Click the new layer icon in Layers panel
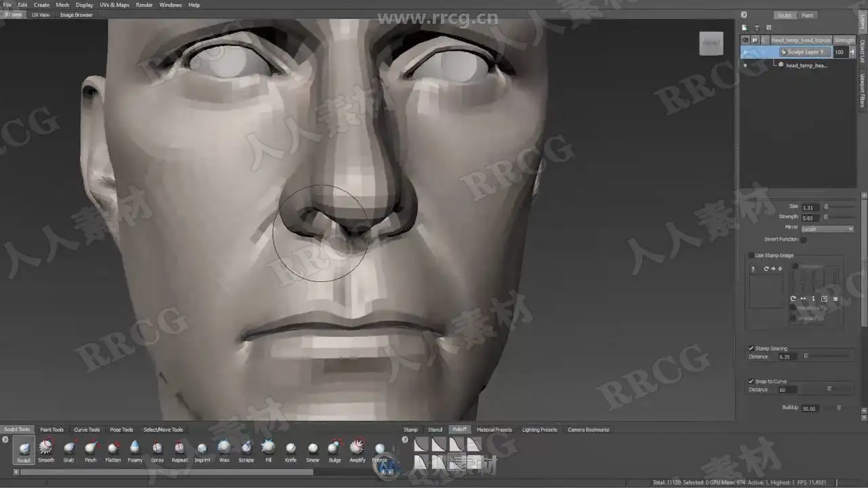This screenshot has width=868, height=488. tap(744, 28)
